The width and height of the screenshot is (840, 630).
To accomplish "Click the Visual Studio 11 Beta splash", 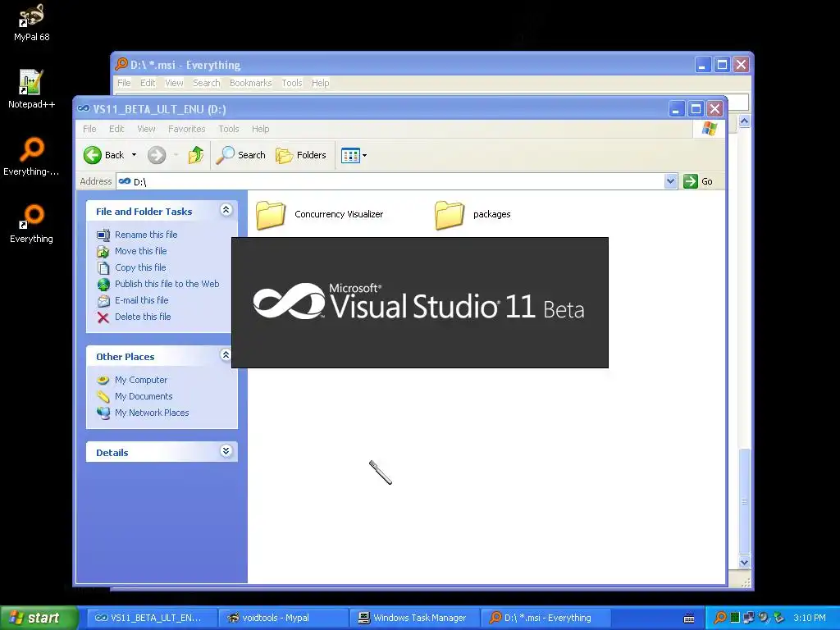I will 419,303.
